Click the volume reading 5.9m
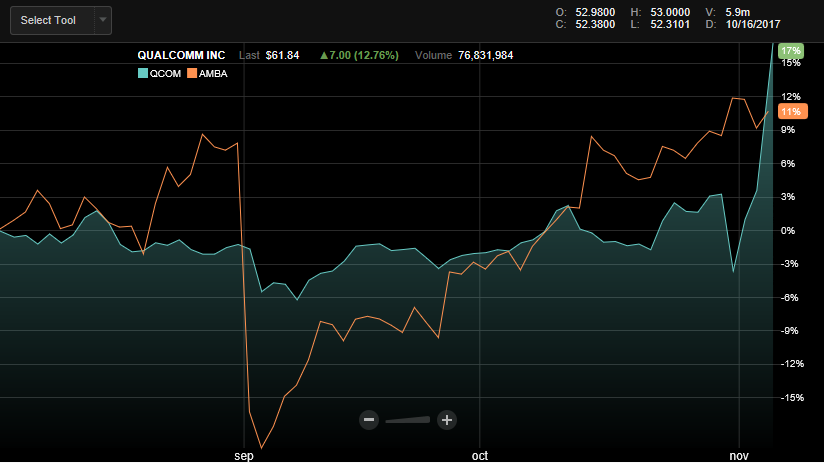This screenshot has height=463, width=824. [738, 12]
